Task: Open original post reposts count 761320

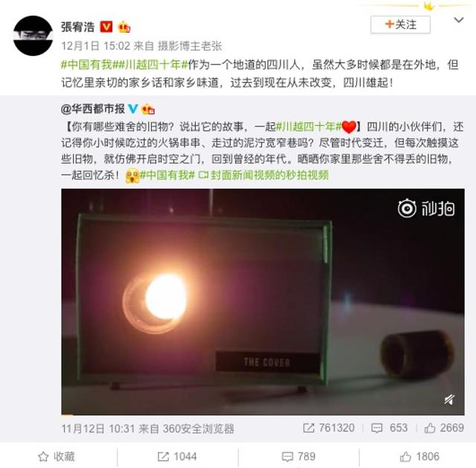Action: coord(329,428)
